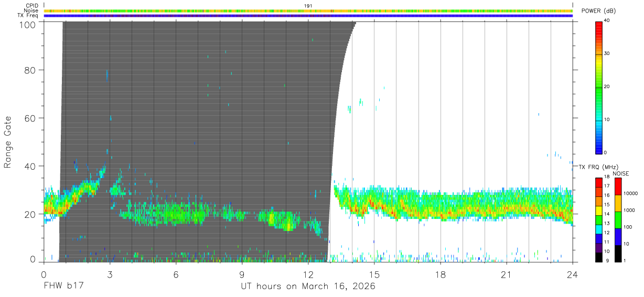Click the 40 range gate tick label
Image resolution: width=644 pixels, height=297 pixels.
click(30, 166)
